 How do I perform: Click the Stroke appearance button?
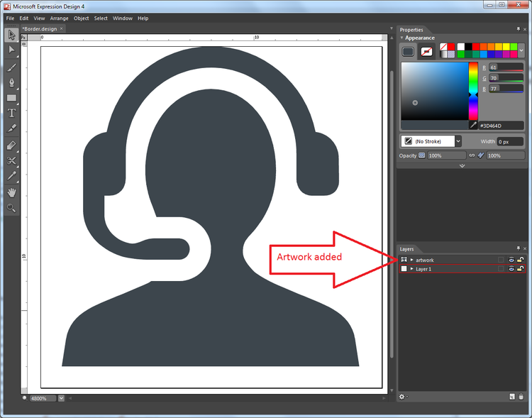(x=426, y=51)
